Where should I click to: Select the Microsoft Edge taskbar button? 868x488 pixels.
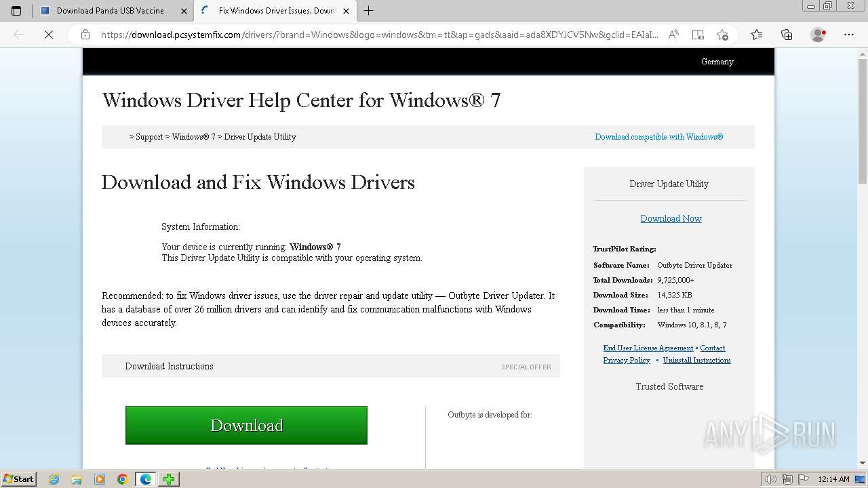[146, 479]
